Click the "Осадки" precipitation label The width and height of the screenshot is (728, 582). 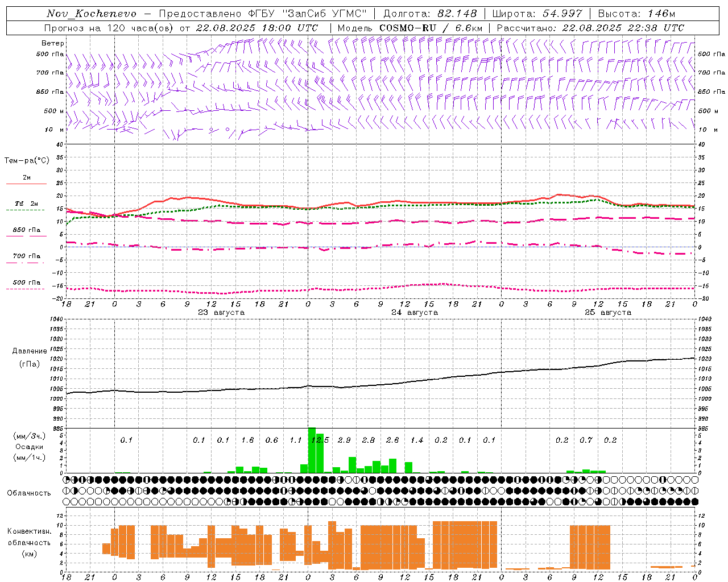[x=30, y=447]
